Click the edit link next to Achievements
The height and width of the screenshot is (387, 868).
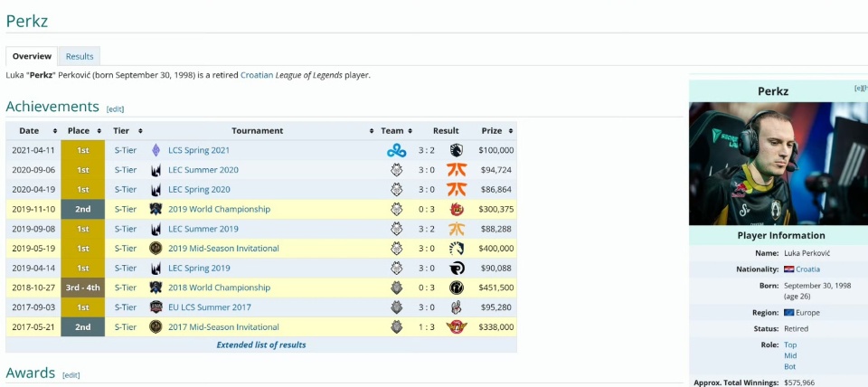tap(115, 109)
